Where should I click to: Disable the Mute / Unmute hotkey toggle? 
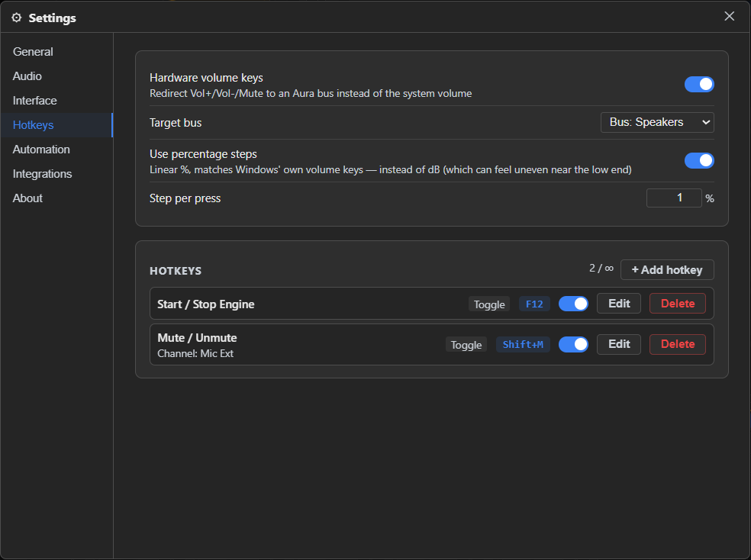(x=573, y=344)
